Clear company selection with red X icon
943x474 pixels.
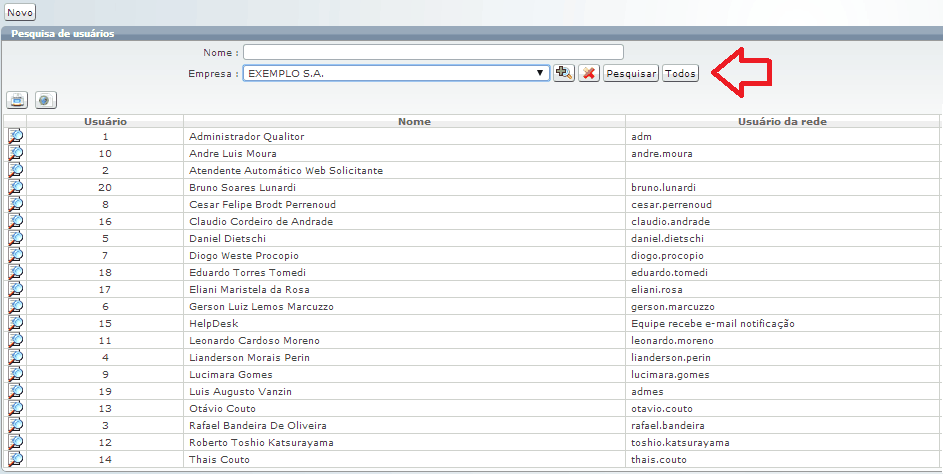(x=589, y=73)
